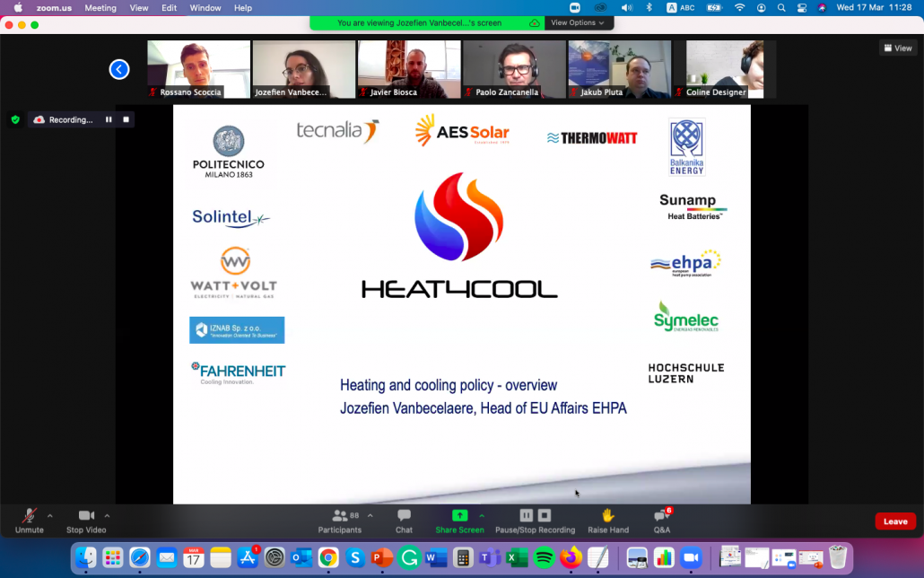Launch Excel from the Dock

517,557
